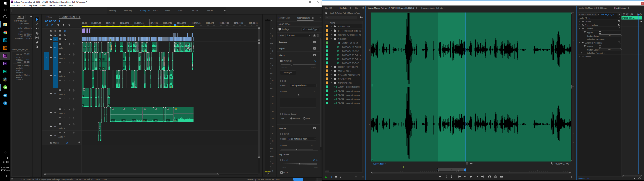This screenshot has width=644, height=181.
Task: Click the Reanalyze button
Action: coord(288,73)
